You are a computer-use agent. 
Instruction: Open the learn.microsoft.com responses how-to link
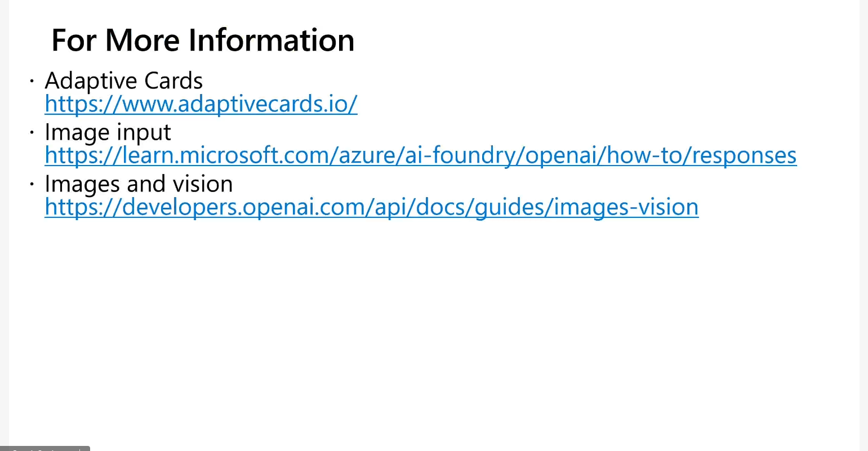[420, 155]
